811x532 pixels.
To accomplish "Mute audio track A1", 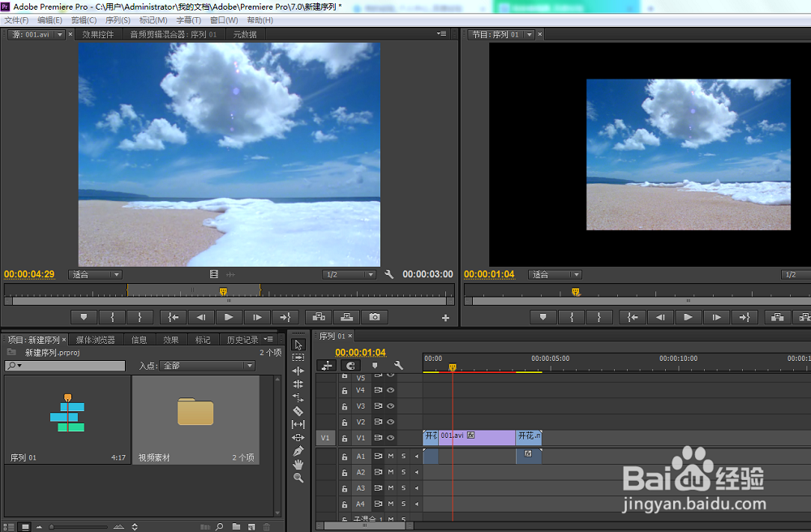I will [x=391, y=456].
